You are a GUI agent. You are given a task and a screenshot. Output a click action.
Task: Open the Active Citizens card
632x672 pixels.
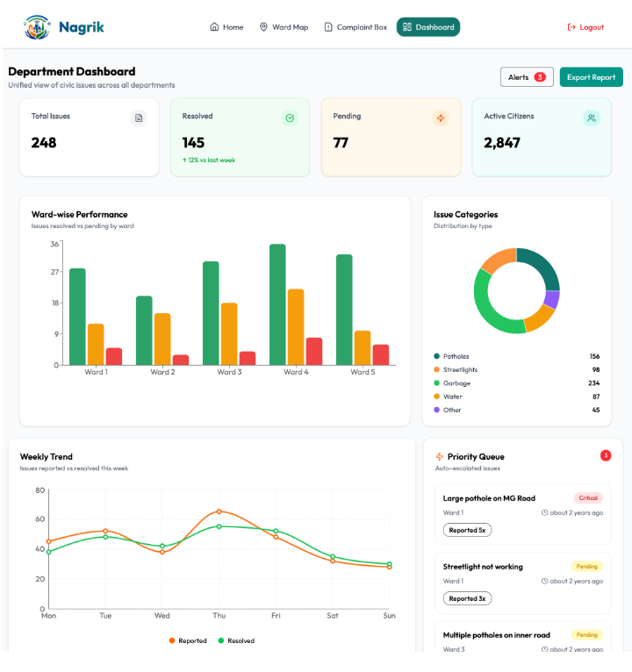542,137
